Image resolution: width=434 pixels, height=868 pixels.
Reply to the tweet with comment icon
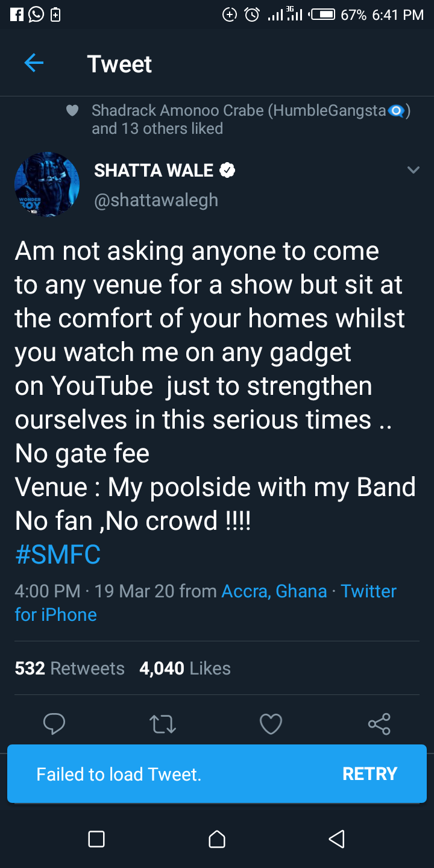click(x=54, y=723)
